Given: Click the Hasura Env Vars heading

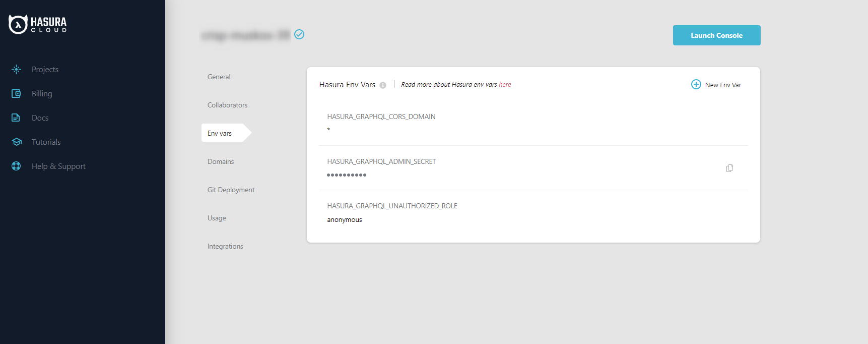Looking at the screenshot, I should 347,84.
